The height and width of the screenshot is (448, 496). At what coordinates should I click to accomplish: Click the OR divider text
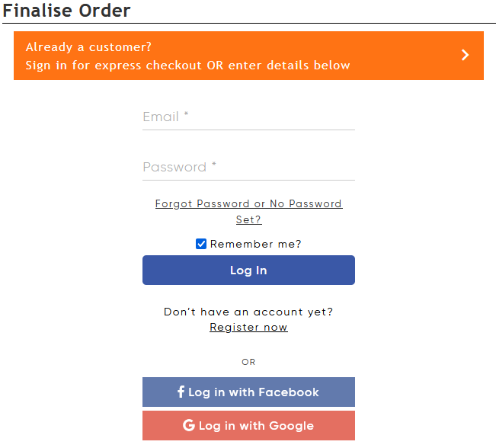[x=248, y=362]
